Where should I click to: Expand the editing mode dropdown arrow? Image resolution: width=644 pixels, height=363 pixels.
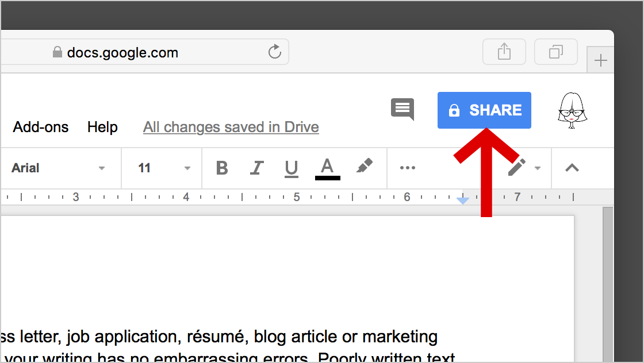[x=538, y=168]
